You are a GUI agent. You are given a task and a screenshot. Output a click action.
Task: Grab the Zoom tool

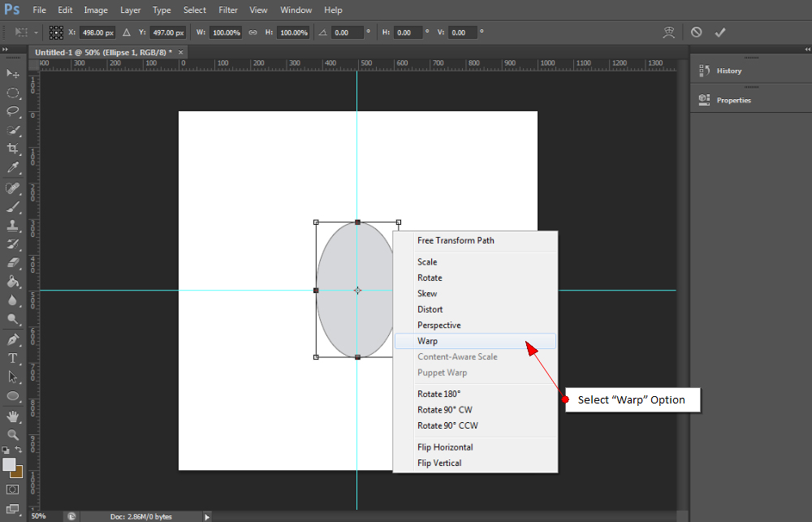pyautogui.click(x=12, y=434)
